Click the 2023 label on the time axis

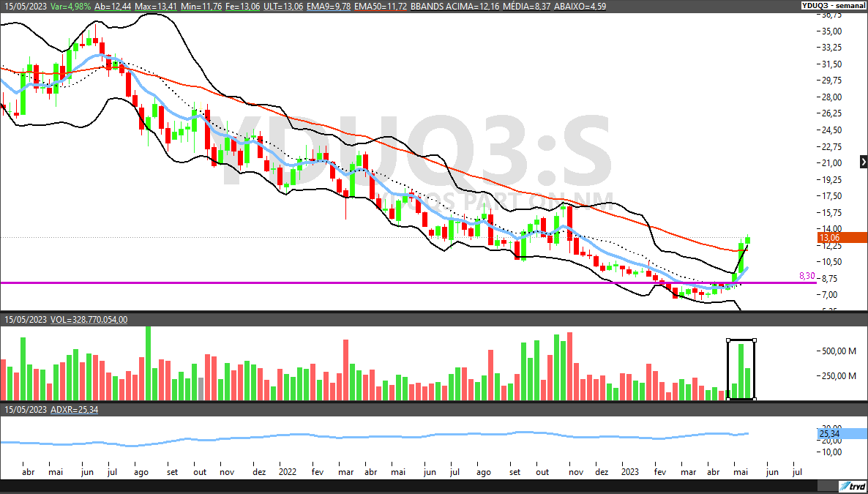[630, 472]
